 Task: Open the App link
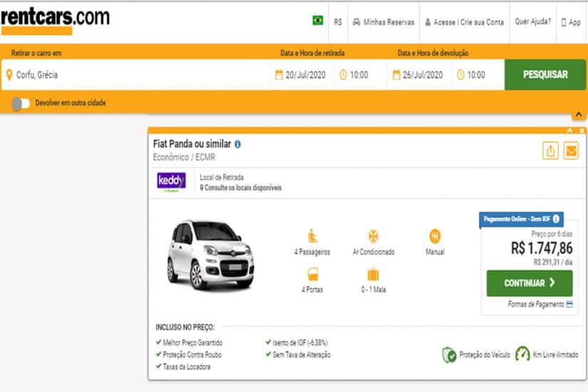(x=571, y=22)
